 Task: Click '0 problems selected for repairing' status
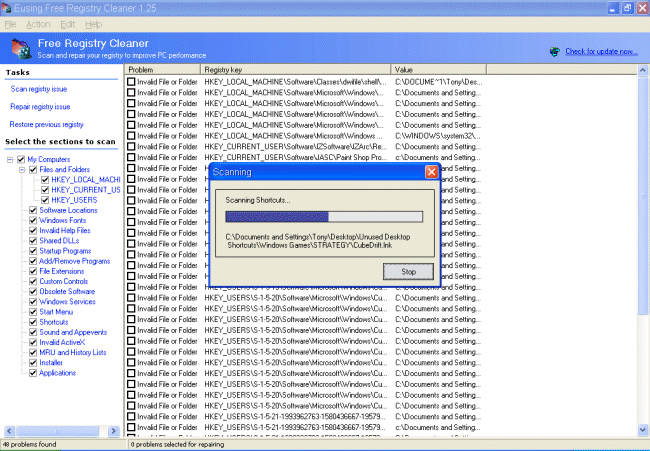[177, 444]
